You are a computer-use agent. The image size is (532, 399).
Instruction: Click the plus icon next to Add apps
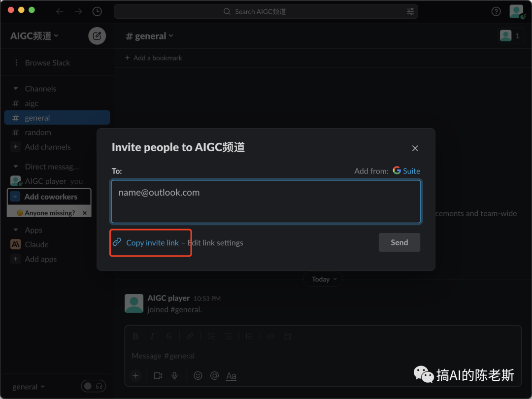tap(16, 259)
